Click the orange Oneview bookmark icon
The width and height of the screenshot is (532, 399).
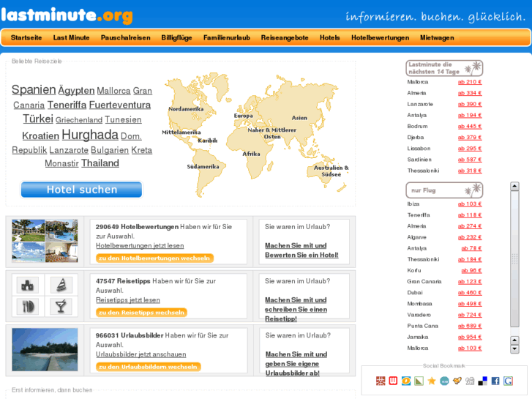pos(406,381)
